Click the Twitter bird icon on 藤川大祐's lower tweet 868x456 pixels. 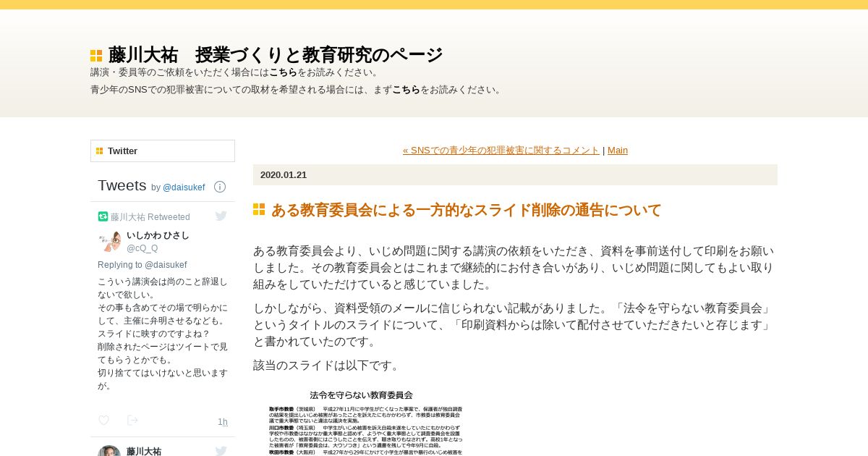(221, 451)
